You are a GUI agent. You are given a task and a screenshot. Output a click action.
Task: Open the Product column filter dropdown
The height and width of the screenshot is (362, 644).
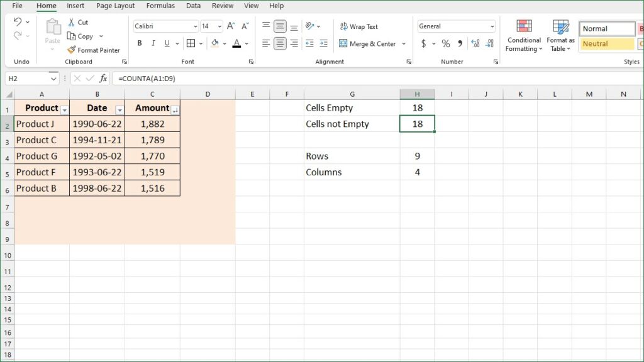tap(64, 109)
